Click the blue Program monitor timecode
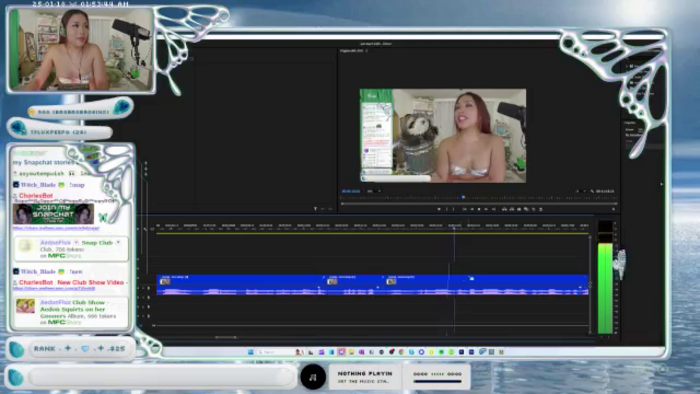The height and width of the screenshot is (394, 700). click(351, 191)
